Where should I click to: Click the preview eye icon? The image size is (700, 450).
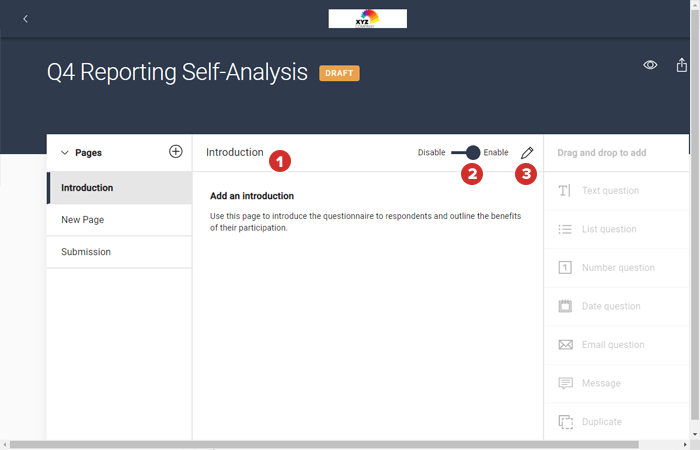tap(650, 65)
